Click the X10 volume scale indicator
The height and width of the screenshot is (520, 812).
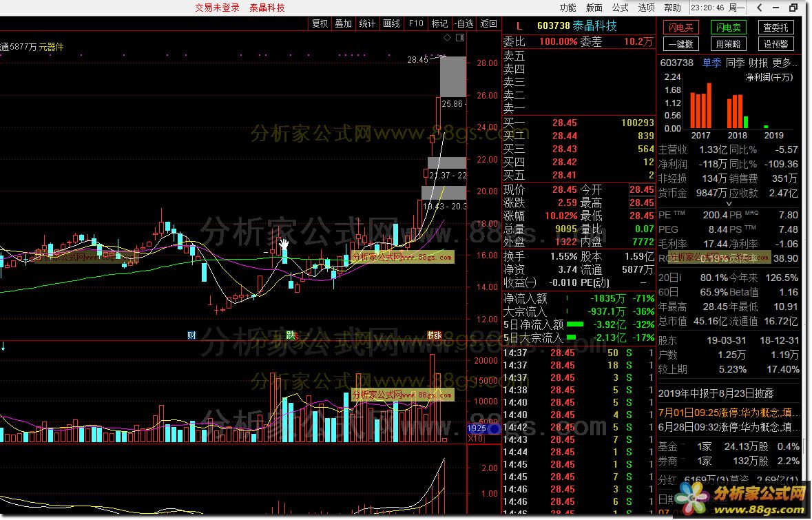coord(475,439)
